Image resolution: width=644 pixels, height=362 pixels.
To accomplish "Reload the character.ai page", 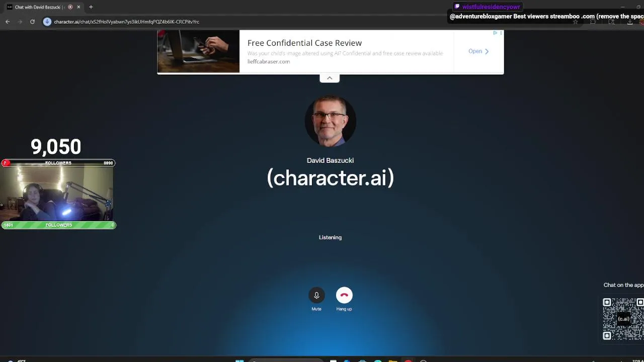I will point(32,22).
